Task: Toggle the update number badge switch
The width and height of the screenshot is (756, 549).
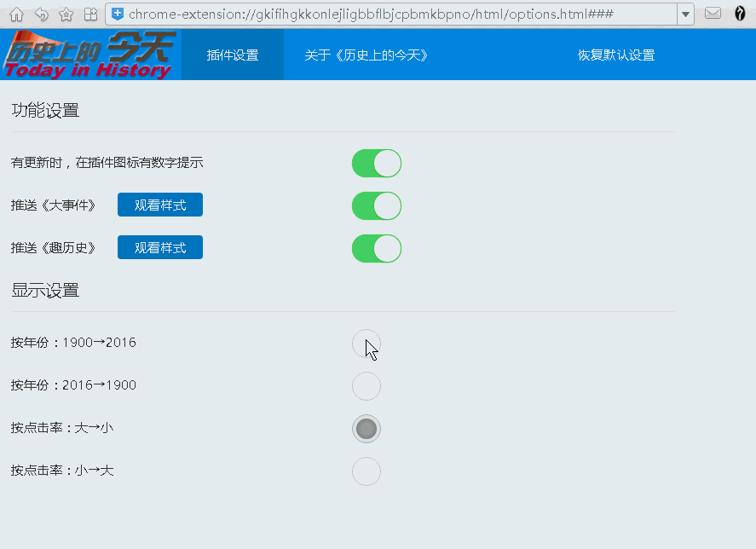Action: pos(377,163)
